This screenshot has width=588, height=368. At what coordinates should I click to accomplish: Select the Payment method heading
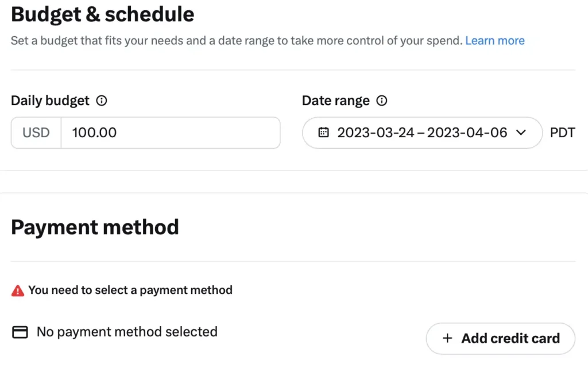(x=95, y=227)
